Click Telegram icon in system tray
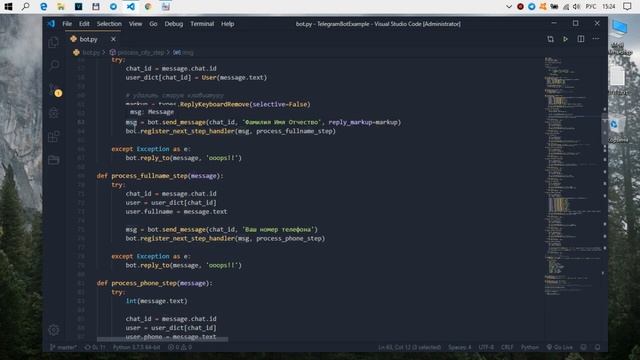Viewport: 640px width, 360px height. pyautogui.click(x=531, y=7)
